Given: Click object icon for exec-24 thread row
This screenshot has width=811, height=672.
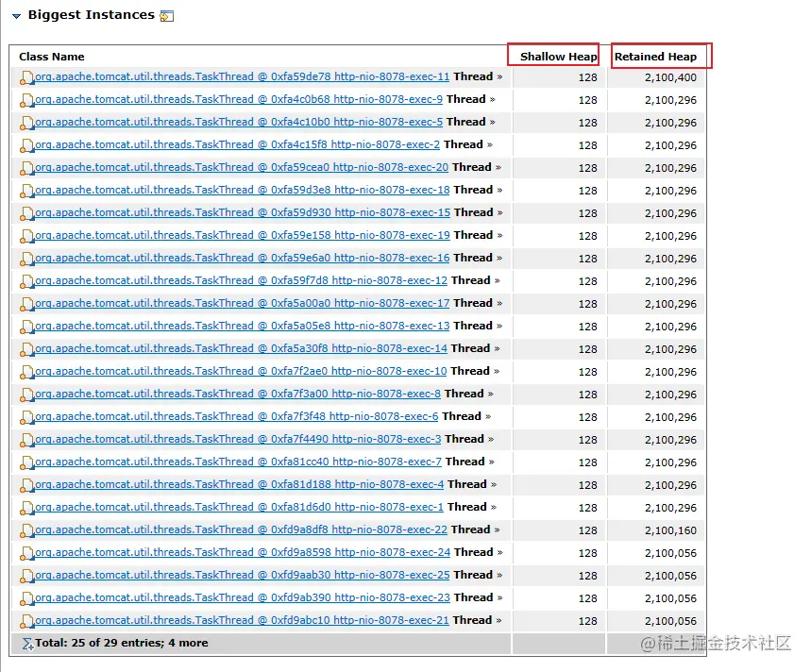Looking at the screenshot, I should tap(26, 554).
